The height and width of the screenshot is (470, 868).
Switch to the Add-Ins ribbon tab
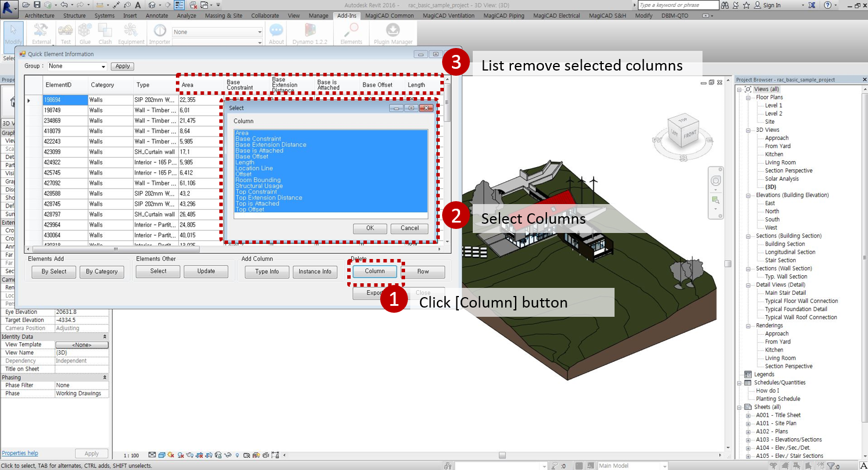(x=346, y=16)
